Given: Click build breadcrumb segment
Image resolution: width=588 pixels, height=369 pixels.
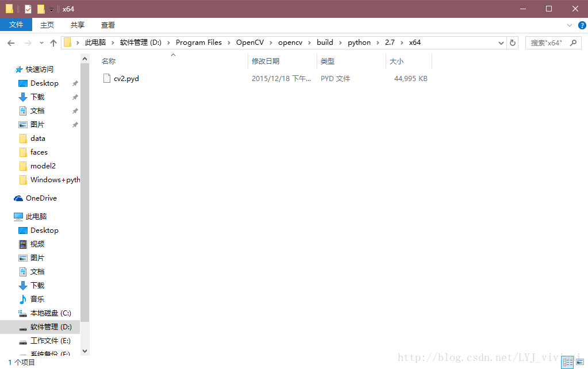Looking at the screenshot, I should click(325, 43).
